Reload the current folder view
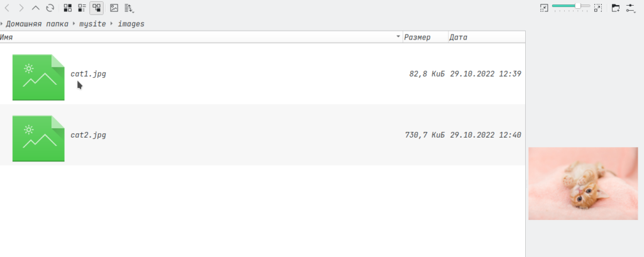Screen dimensions: 644x257 coord(50,8)
